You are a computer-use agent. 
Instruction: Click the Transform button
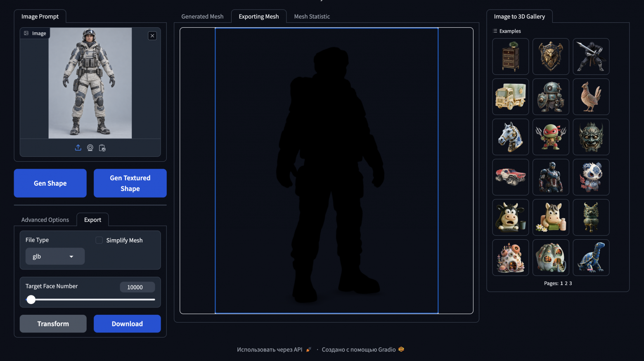coord(53,324)
